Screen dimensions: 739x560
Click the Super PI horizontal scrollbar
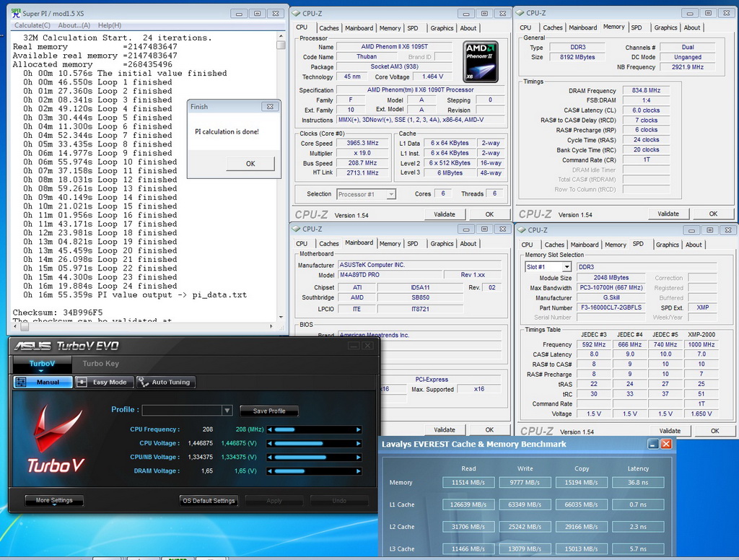pyautogui.click(x=144, y=326)
